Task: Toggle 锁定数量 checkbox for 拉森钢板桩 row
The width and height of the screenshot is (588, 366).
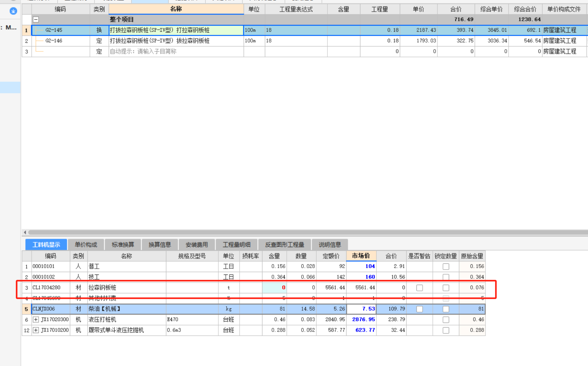Action: click(x=446, y=288)
